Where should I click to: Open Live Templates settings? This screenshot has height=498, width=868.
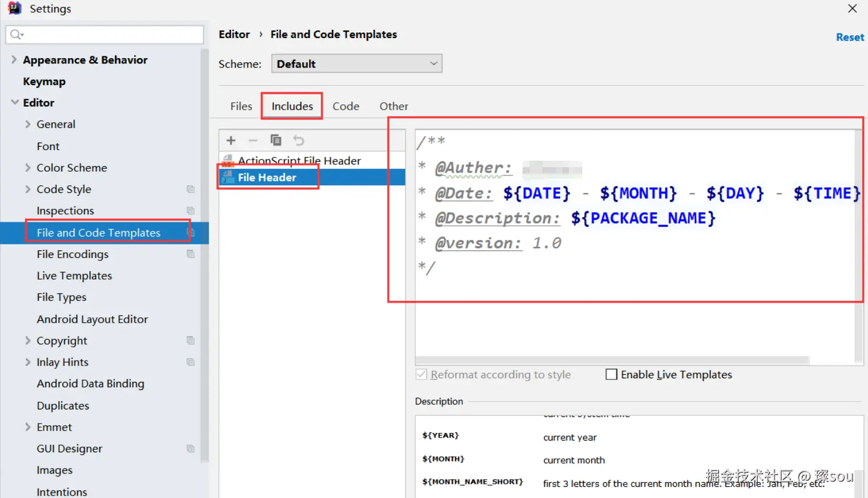[74, 276]
